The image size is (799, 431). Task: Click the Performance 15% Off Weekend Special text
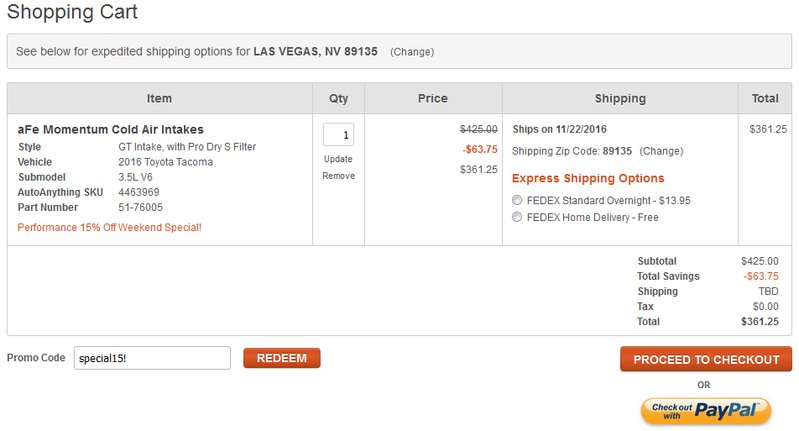point(110,227)
